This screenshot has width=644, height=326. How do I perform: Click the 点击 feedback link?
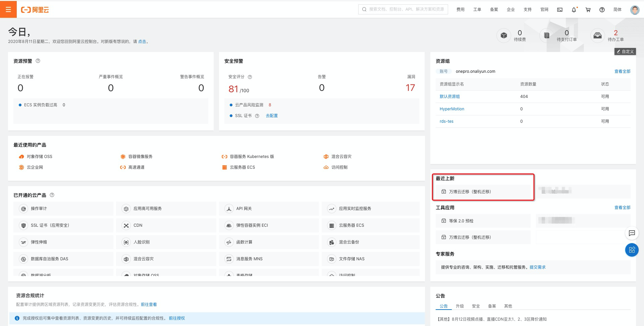(142, 42)
